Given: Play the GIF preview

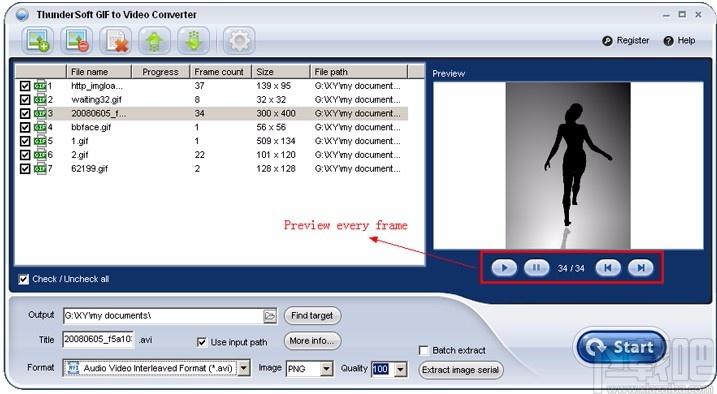Looking at the screenshot, I should [504, 268].
